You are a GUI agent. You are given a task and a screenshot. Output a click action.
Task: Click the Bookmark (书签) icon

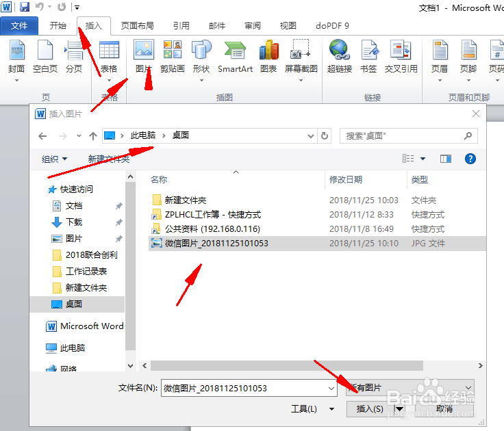click(368, 49)
